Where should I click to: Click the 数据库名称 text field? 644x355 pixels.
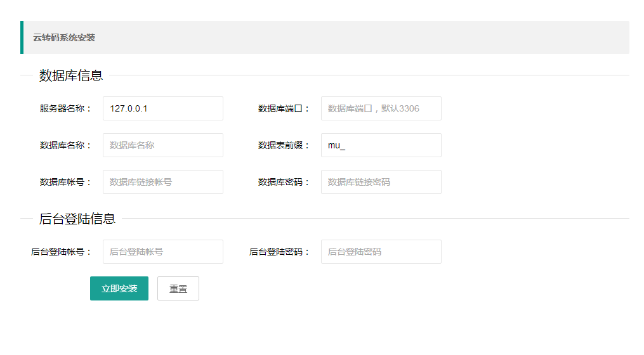click(162, 145)
